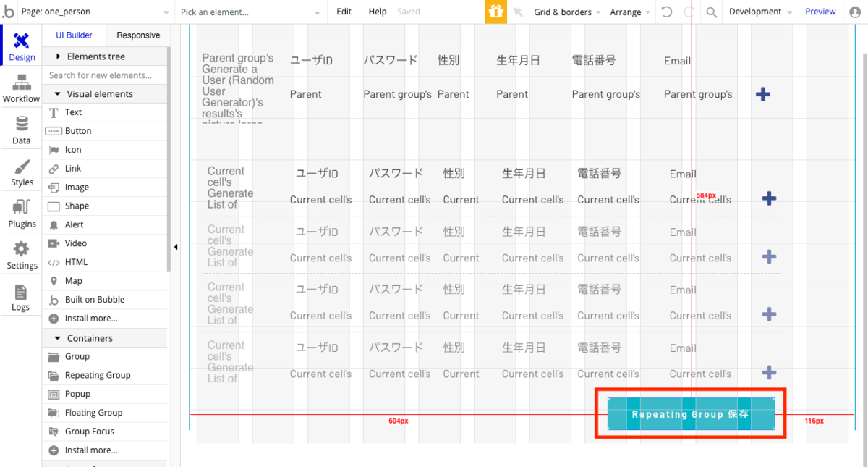868x467 pixels.
Task: Click plus icon in first repeating cell
Action: click(x=770, y=198)
